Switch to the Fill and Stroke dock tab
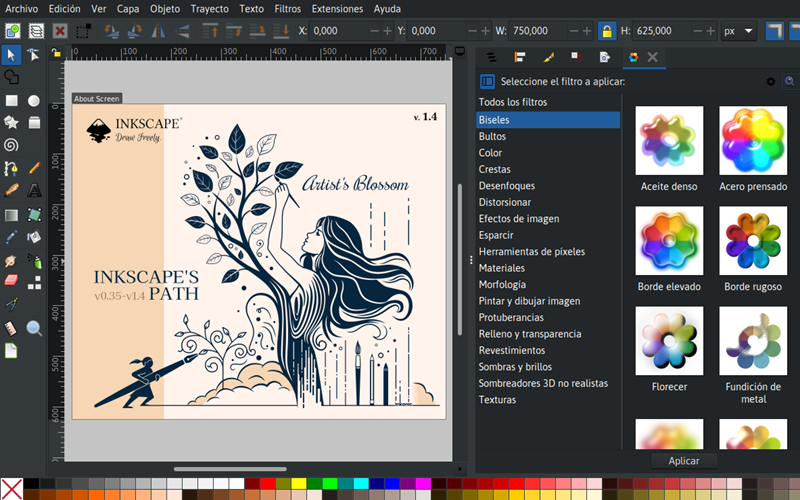 pyautogui.click(x=548, y=57)
